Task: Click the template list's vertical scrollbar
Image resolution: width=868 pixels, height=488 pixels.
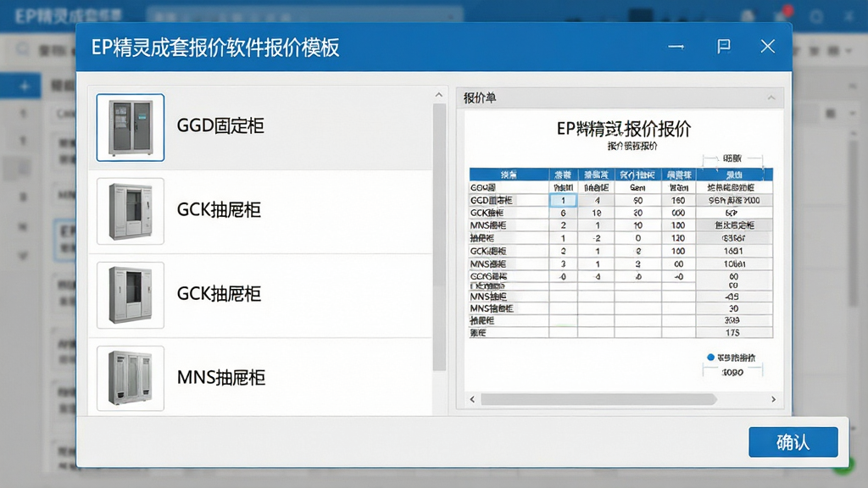Action: pyautogui.click(x=440, y=237)
